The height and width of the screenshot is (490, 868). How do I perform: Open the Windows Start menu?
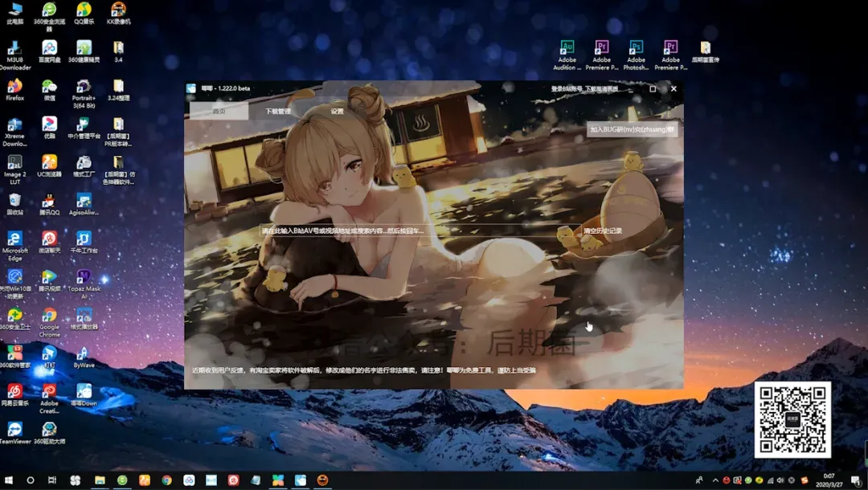tap(8, 480)
